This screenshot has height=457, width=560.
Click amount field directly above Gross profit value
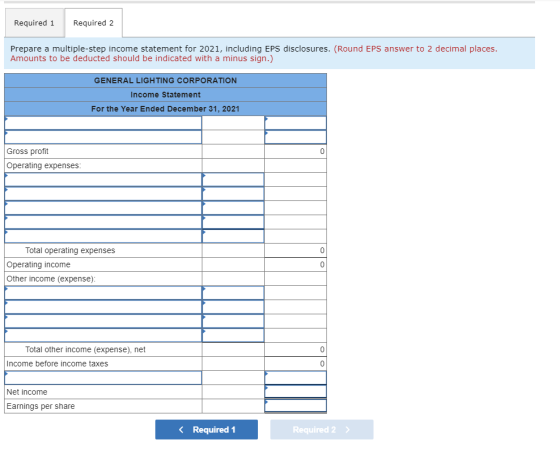pos(295,137)
